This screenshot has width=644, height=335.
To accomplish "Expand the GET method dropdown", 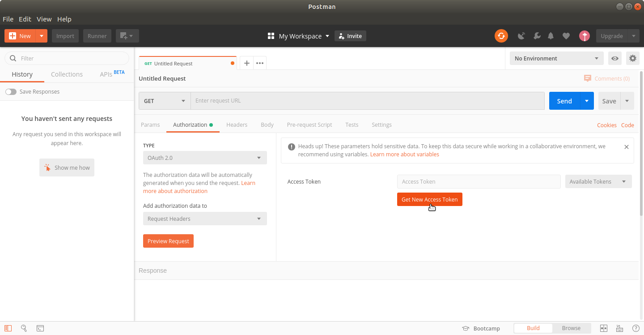I will (165, 101).
